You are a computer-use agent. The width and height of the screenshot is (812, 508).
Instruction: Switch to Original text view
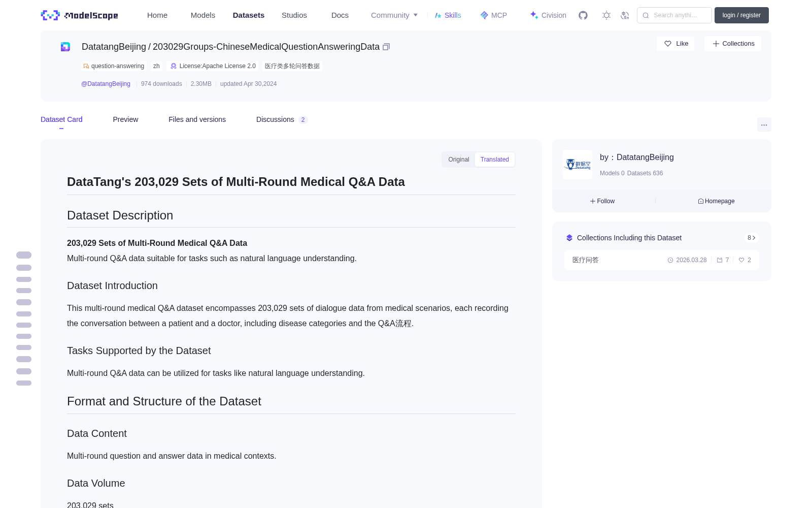coord(459,160)
